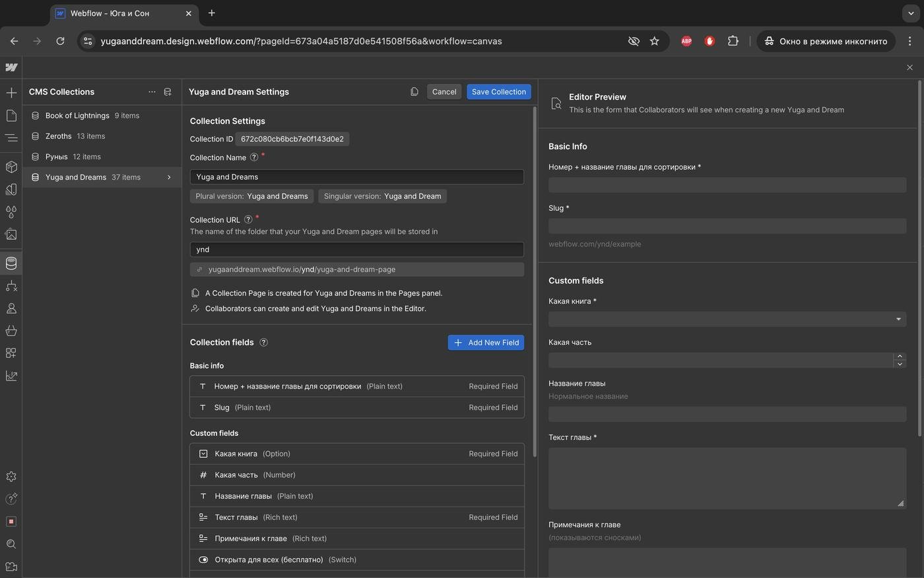Open site settings gear in sidebar
The height and width of the screenshot is (578, 924).
[11, 477]
